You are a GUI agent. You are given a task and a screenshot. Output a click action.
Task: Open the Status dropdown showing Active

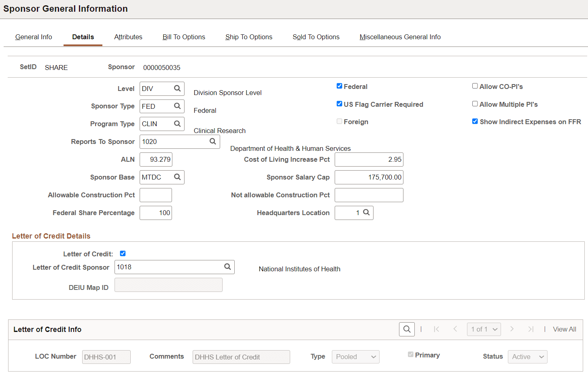(527, 357)
